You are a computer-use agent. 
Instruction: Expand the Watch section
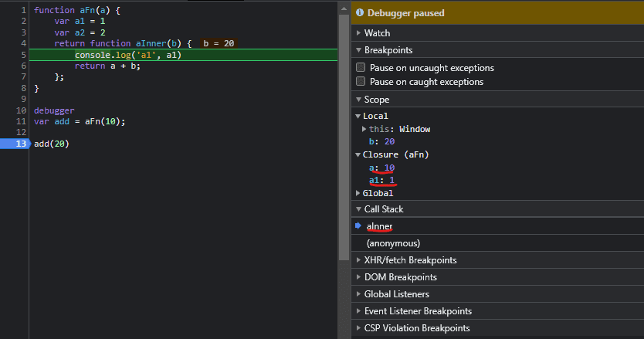pyautogui.click(x=377, y=33)
